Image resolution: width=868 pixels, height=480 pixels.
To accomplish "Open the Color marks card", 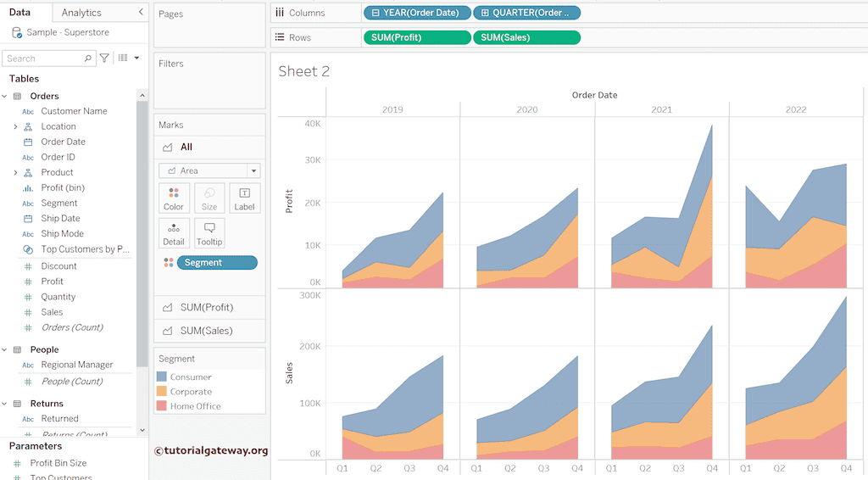I will 174,198.
